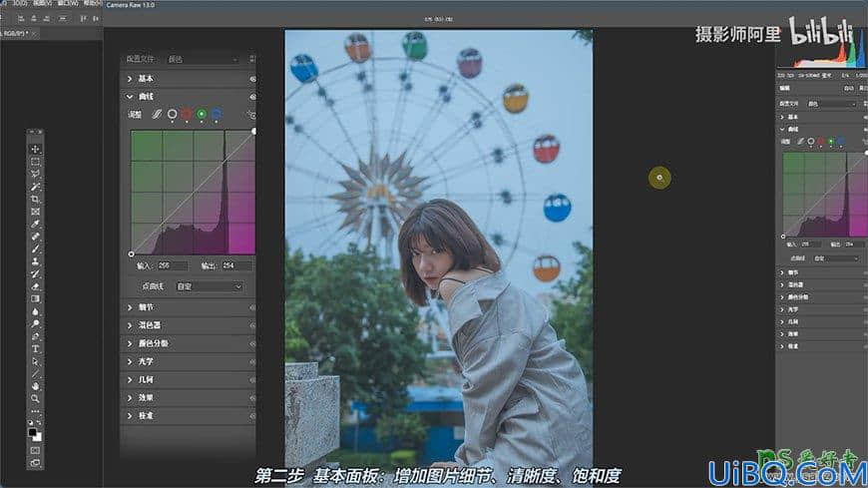Select the Crop tool
Image resolution: width=868 pixels, height=488 pixels.
pyautogui.click(x=36, y=199)
